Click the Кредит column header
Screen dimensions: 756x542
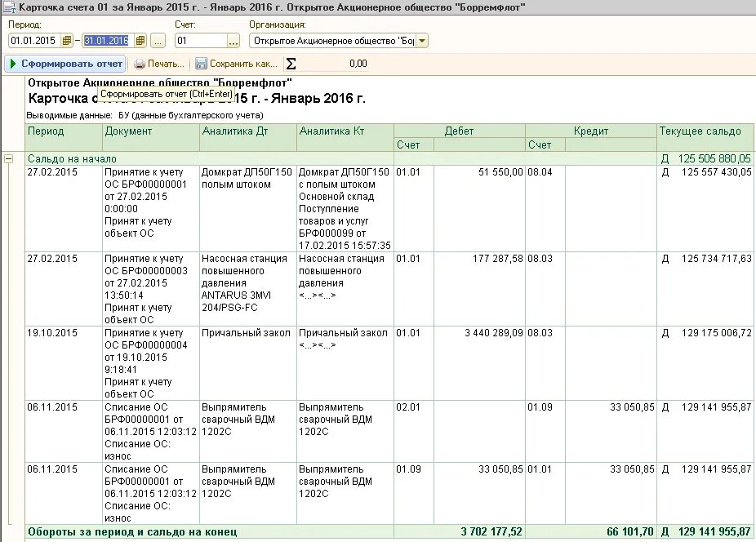590,131
